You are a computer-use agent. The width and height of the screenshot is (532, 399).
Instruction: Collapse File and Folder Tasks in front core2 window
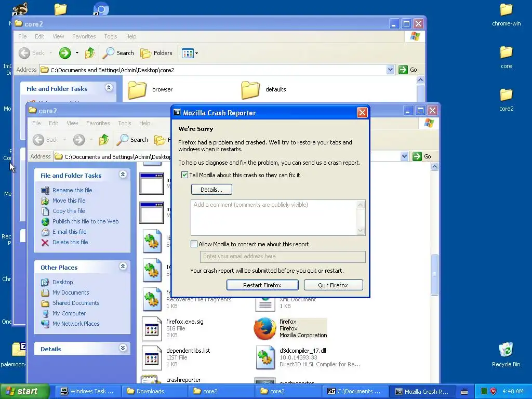pos(123,175)
